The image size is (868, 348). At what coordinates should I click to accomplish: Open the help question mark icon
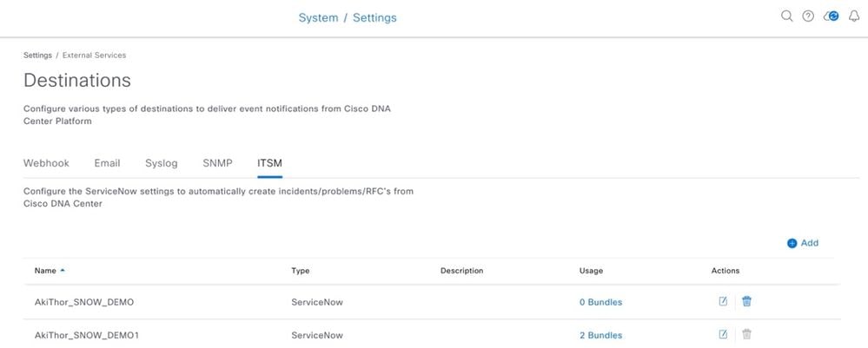coord(808,16)
